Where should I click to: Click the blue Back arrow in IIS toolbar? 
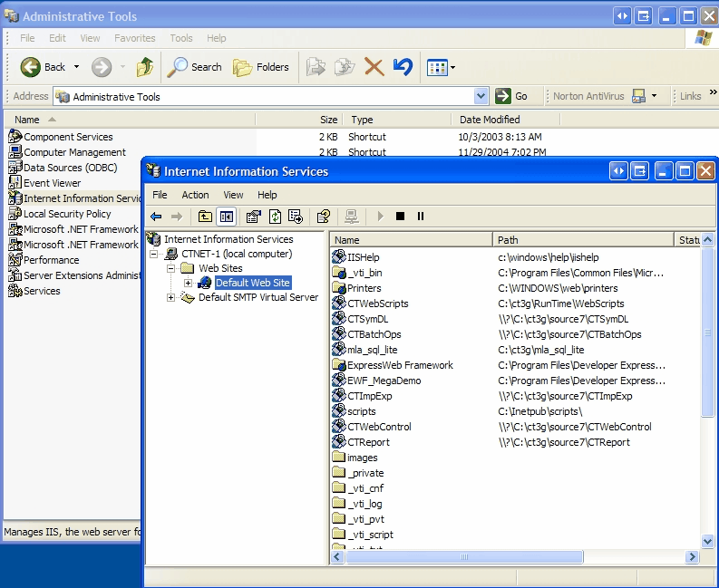click(156, 217)
